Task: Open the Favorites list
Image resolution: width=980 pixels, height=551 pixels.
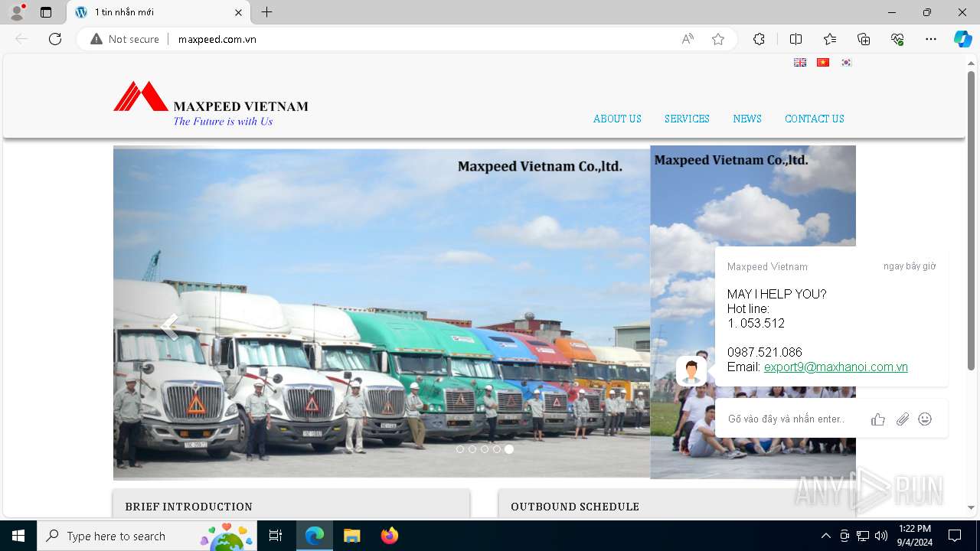Action: [x=830, y=39]
